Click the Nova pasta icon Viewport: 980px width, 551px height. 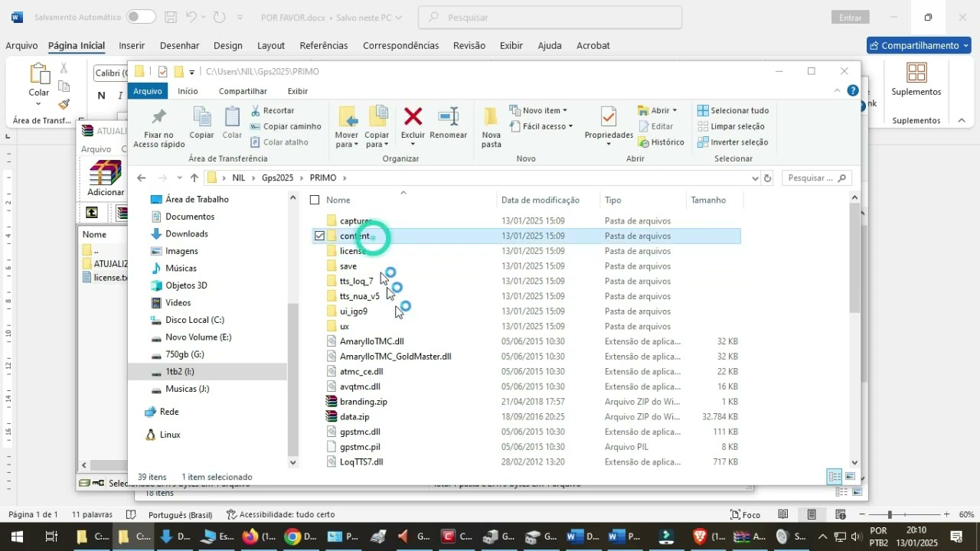pyautogui.click(x=492, y=116)
